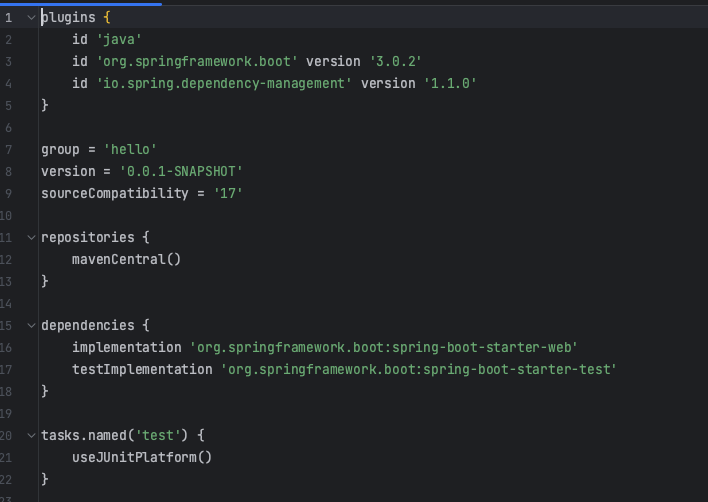Click the sourceCompatibility keyword
The image size is (708, 502).
click(x=115, y=194)
